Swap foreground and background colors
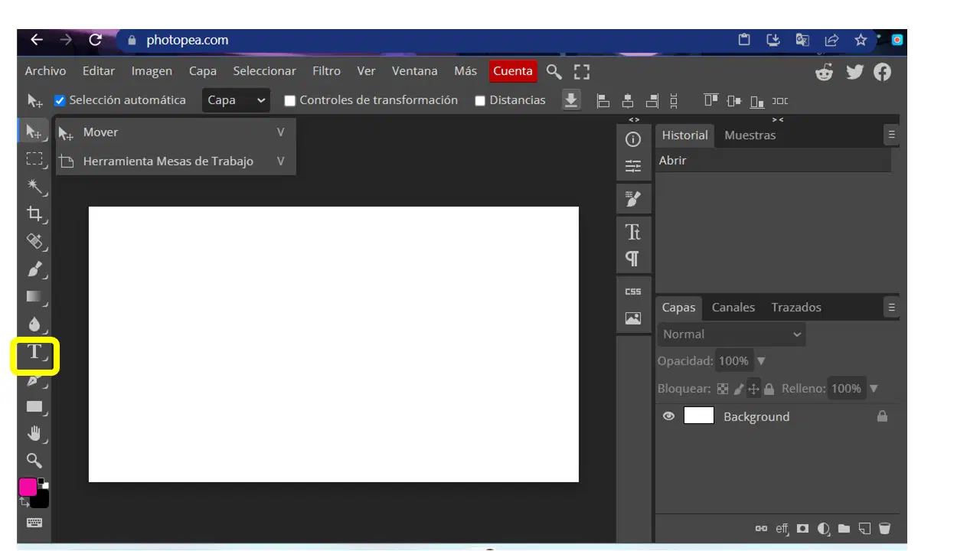Image resolution: width=980 pixels, height=551 pixels. tap(24, 502)
